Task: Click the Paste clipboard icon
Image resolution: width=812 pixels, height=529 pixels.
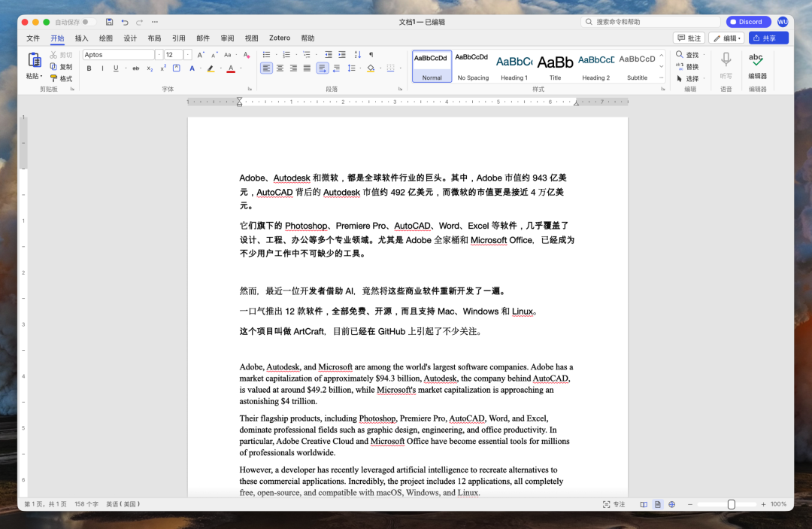Action: click(x=34, y=61)
